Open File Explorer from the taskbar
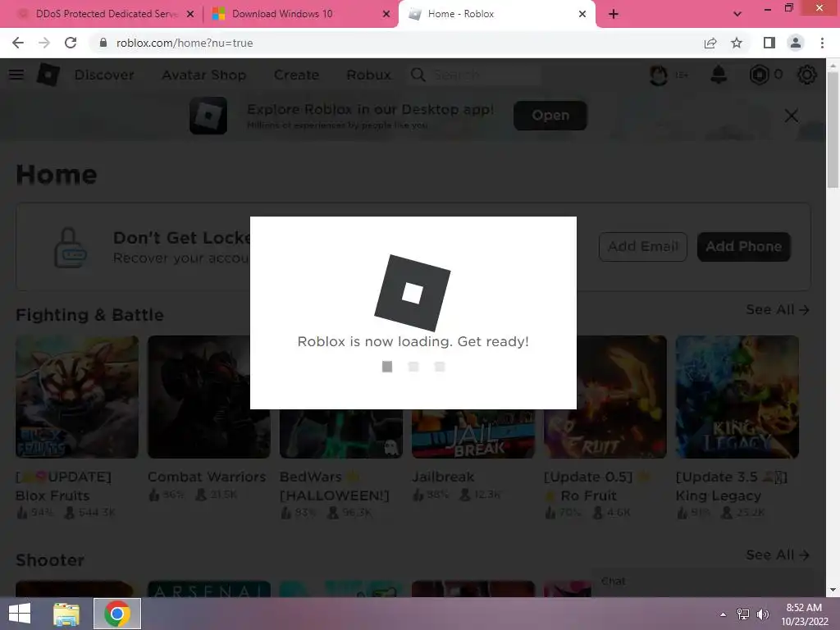Screen dimensions: 840x630 click(x=66, y=614)
